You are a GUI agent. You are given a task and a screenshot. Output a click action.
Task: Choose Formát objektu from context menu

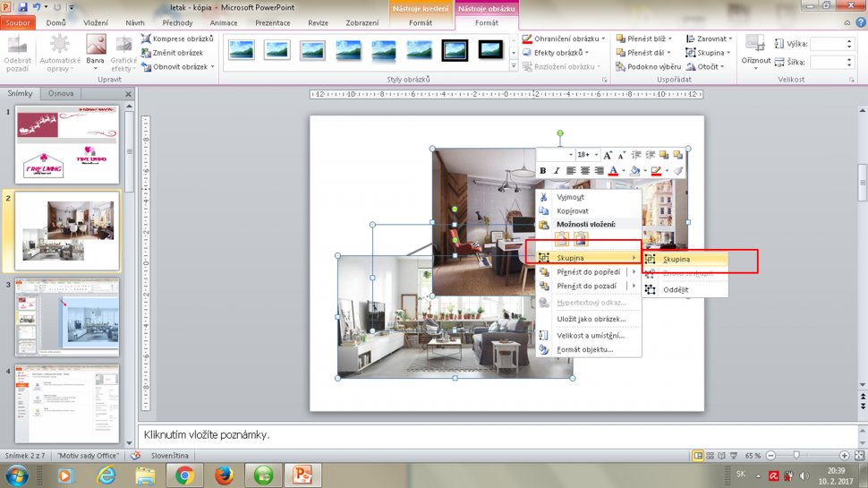(x=589, y=349)
